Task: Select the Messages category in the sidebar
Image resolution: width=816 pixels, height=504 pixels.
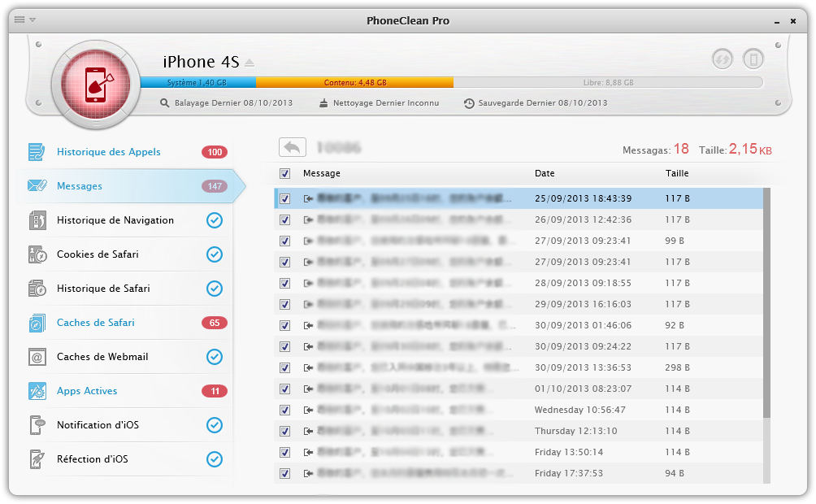Action: pos(130,186)
